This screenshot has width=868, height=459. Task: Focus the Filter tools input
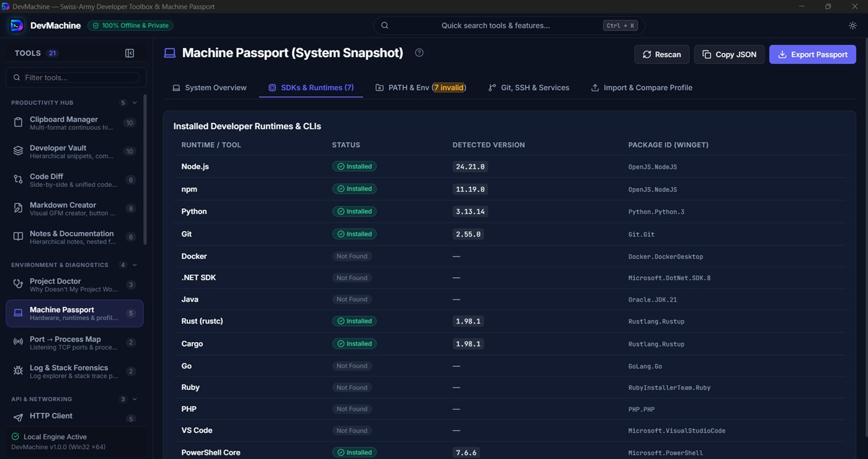click(x=76, y=78)
